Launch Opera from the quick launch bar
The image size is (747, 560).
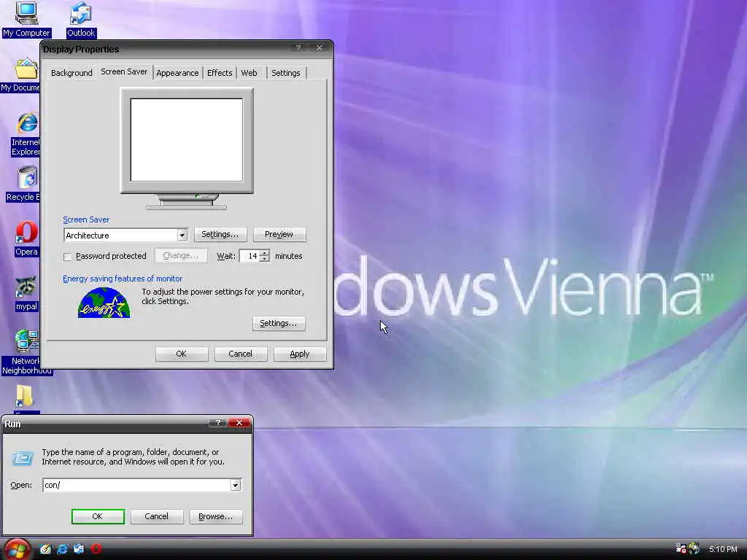click(x=96, y=549)
